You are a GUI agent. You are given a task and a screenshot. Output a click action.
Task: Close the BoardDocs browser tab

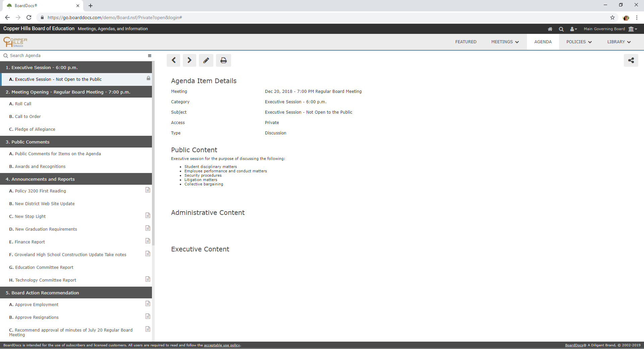[78, 6]
